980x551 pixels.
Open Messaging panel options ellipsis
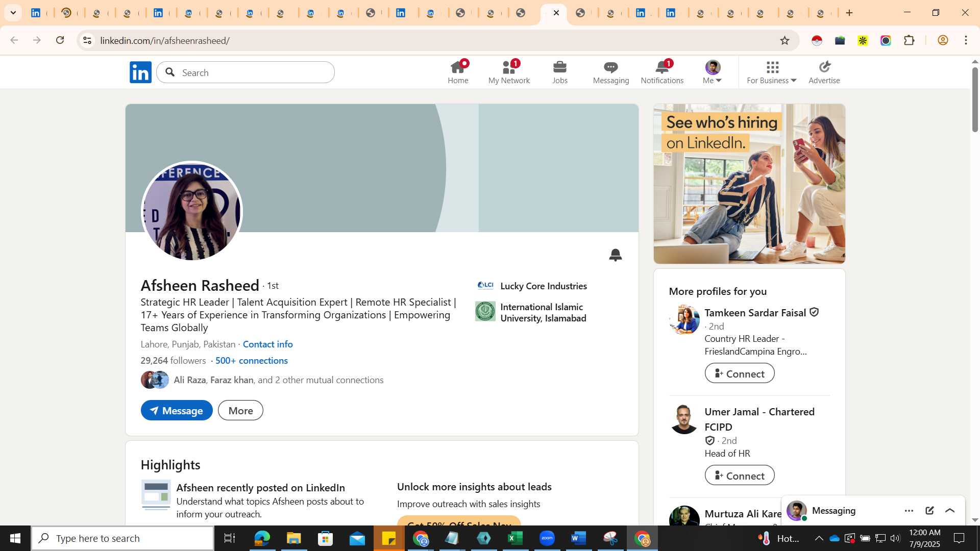(x=909, y=511)
